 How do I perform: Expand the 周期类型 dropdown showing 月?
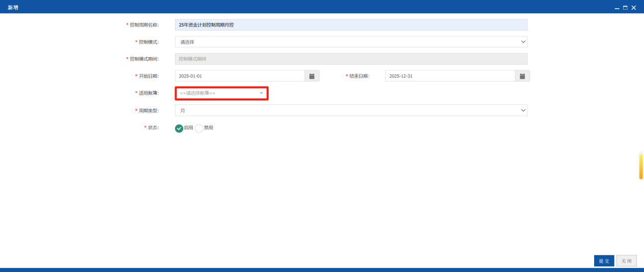351,110
